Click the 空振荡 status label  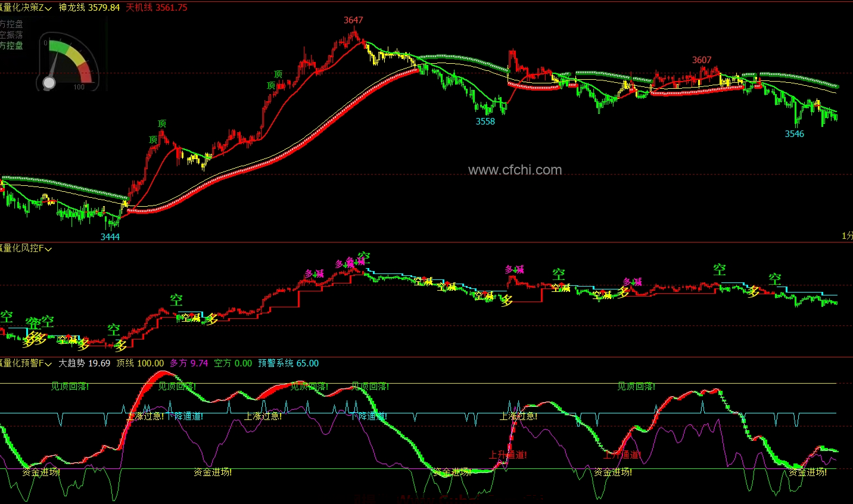tap(11, 35)
